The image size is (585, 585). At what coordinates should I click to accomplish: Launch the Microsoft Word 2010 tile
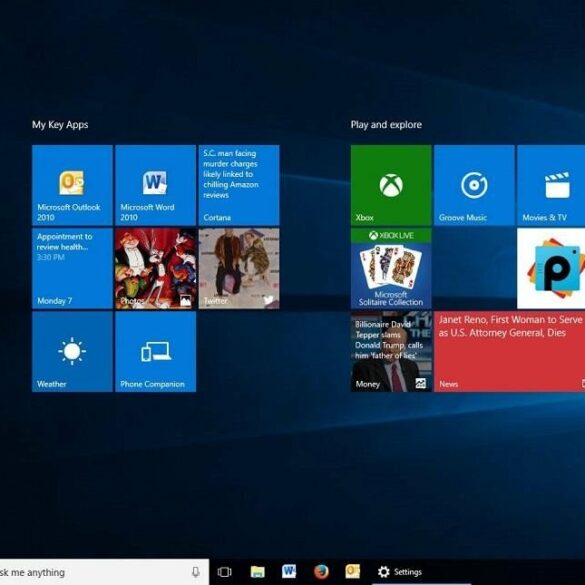pyautogui.click(x=156, y=185)
